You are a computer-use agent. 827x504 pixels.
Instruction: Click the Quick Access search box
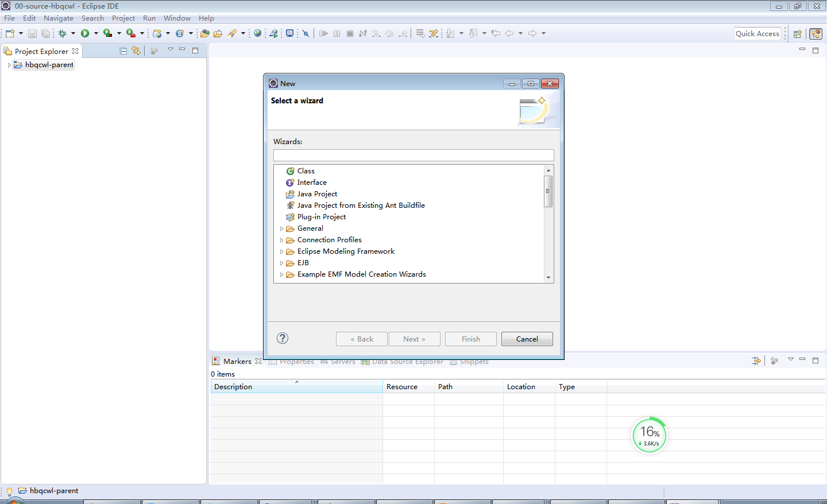pyautogui.click(x=758, y=33)
